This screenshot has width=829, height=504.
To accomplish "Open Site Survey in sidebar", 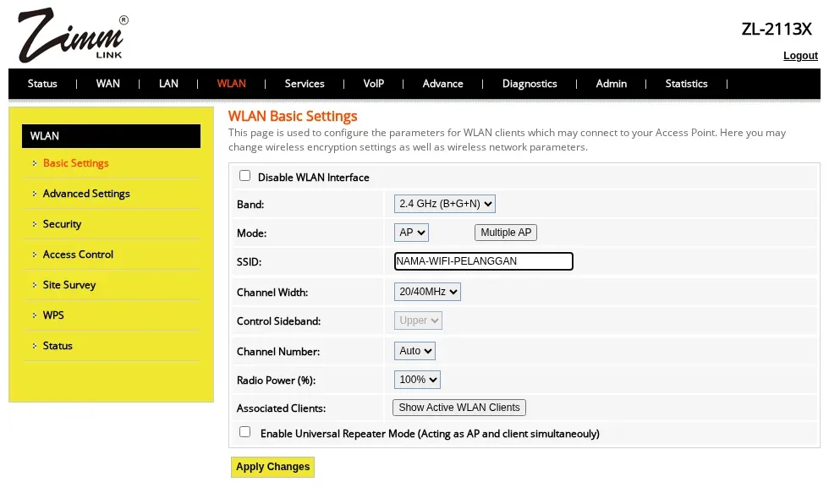I will [x=69, y=285].
